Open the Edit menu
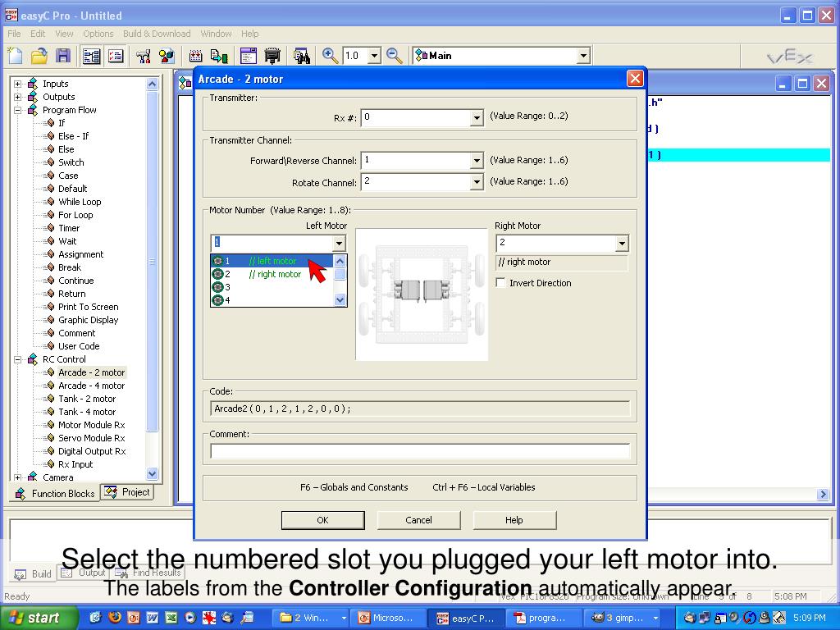840x630 pixels. point(38,34)
